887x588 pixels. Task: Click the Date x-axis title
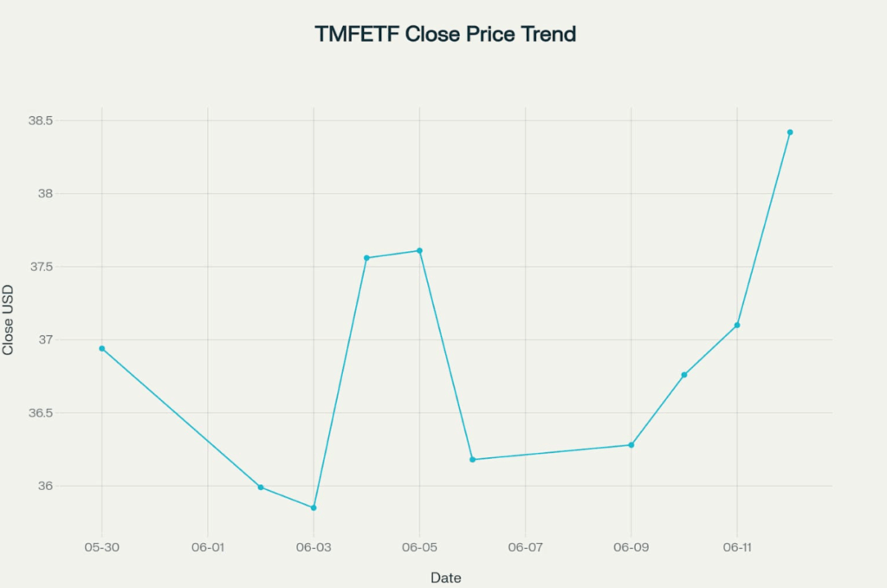445,578
